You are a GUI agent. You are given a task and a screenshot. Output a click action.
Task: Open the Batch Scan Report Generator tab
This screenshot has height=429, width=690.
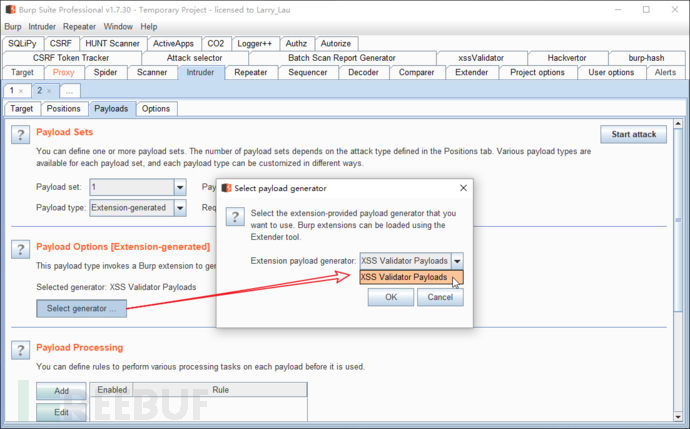342,58
